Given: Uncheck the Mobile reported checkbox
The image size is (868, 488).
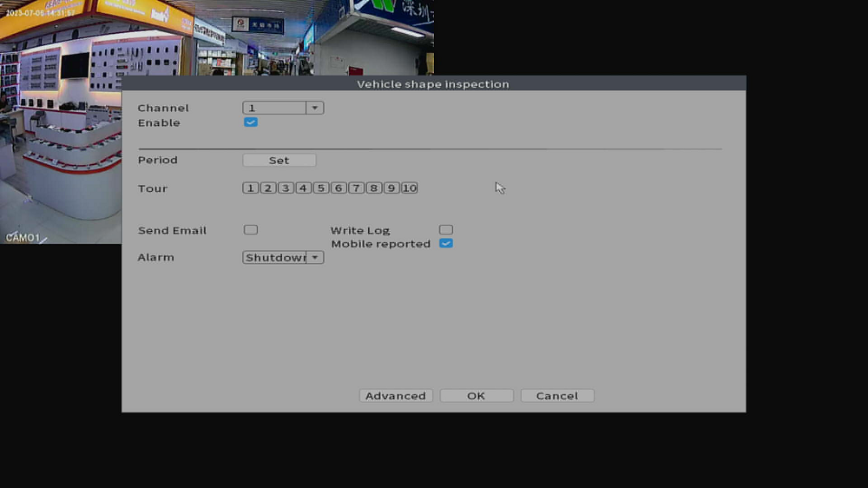Looking at the screenshot, I should (446, 244).
